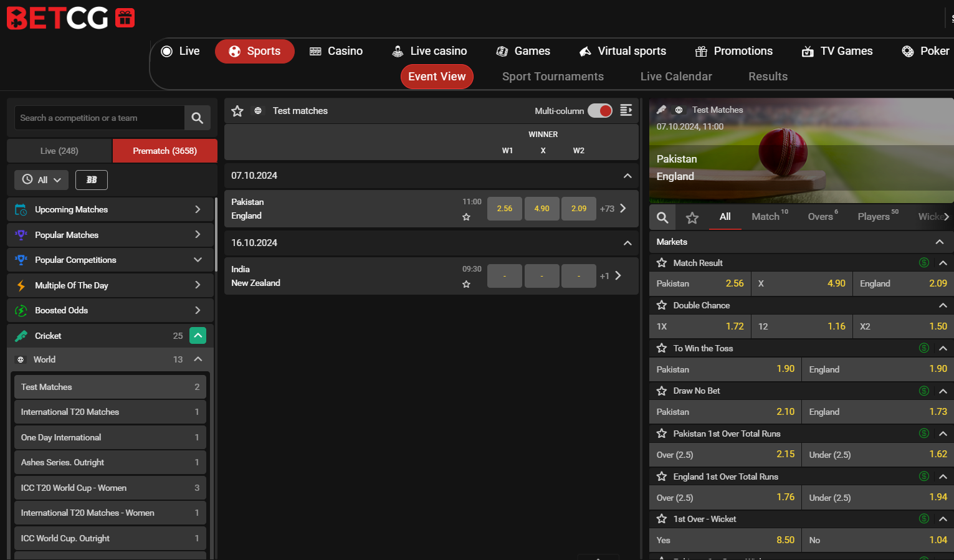The image size is (954, 560).
Task: Toggle the Multi-column switch
Action: 600,111
